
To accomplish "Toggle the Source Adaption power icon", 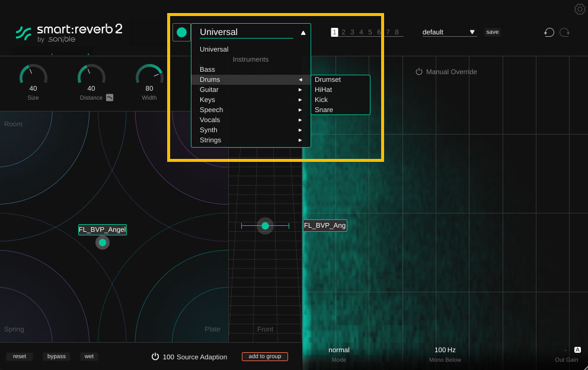I will 155,356.
